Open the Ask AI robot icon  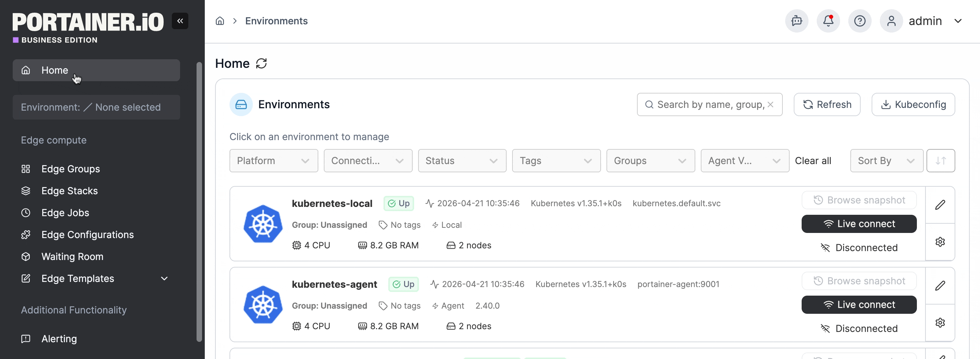pos(796,21)
